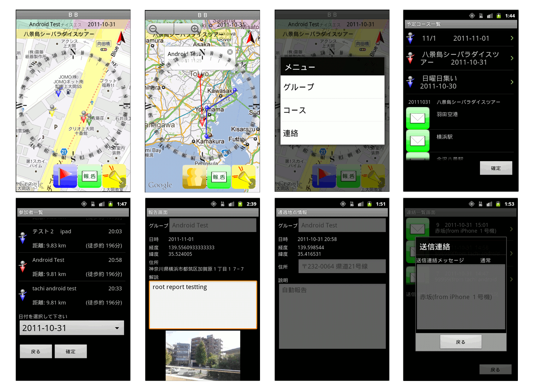
Task: Select the blue route point near Kamakura
Action: point(206,136)
